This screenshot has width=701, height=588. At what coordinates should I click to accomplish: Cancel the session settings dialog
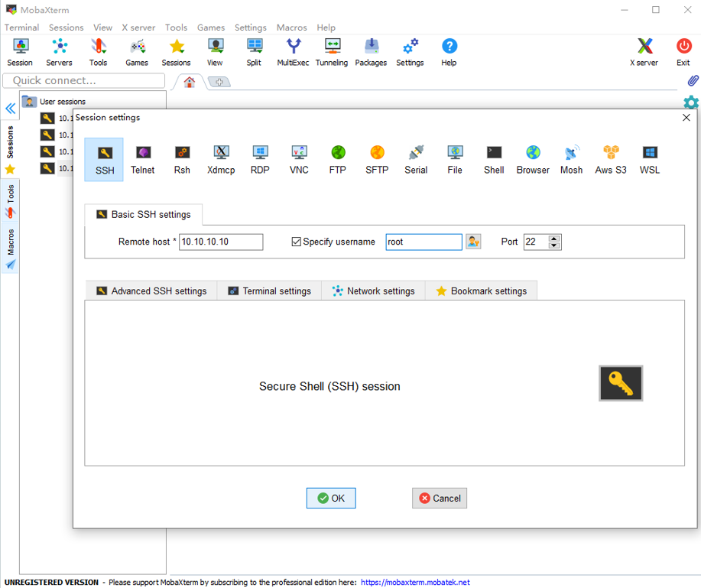pos(440,498)
